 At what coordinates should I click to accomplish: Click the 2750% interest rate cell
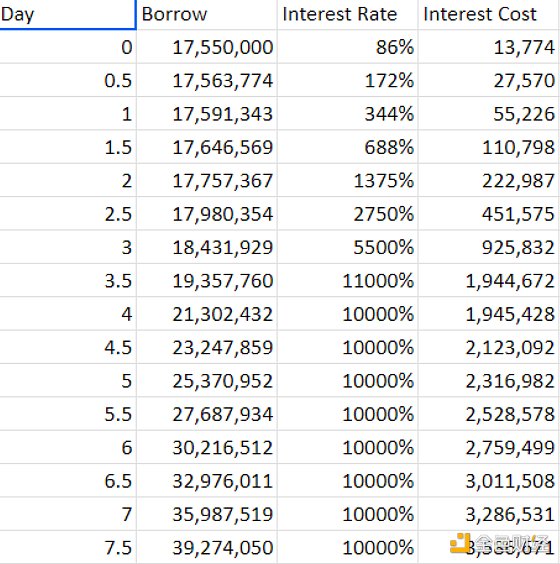[x=347, y=214]
